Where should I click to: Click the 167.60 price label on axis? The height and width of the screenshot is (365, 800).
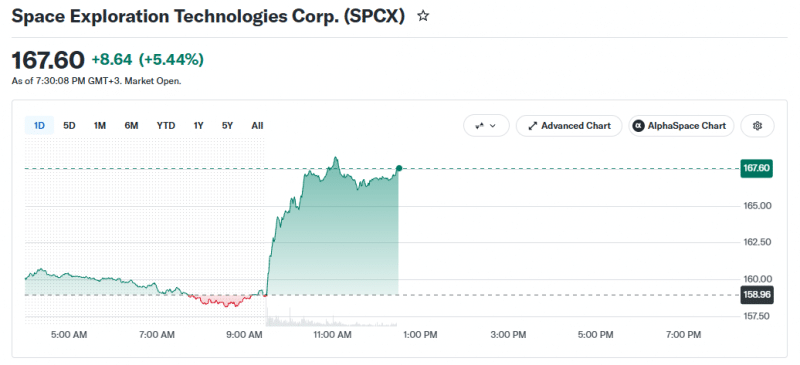pos(757,168)
